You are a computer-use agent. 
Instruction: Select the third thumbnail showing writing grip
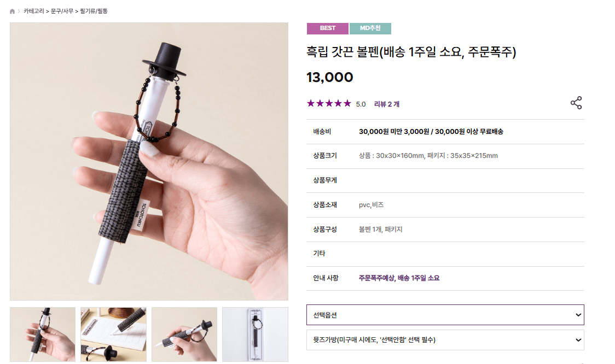pyautogui.click(x=184, y=334)
